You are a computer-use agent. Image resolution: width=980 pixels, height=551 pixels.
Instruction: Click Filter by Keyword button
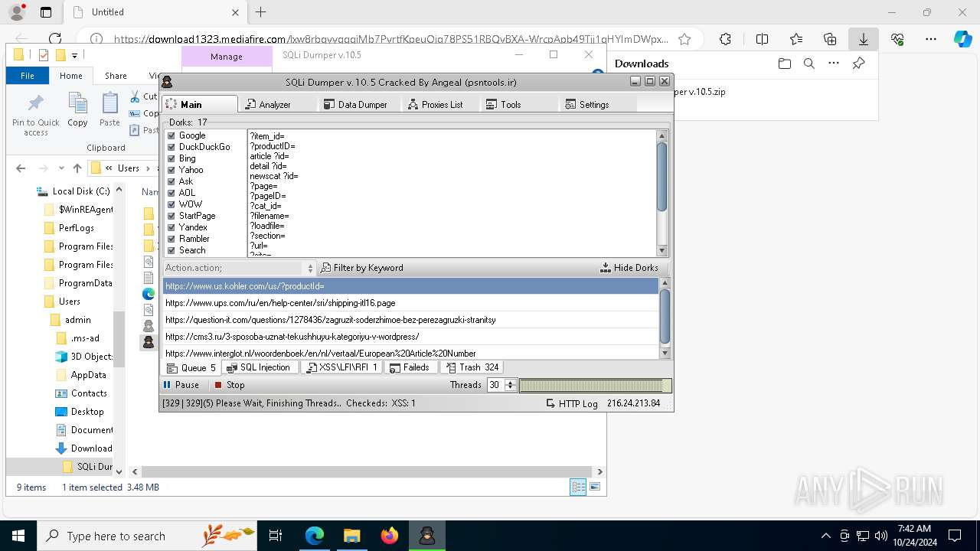click(362, 268)
